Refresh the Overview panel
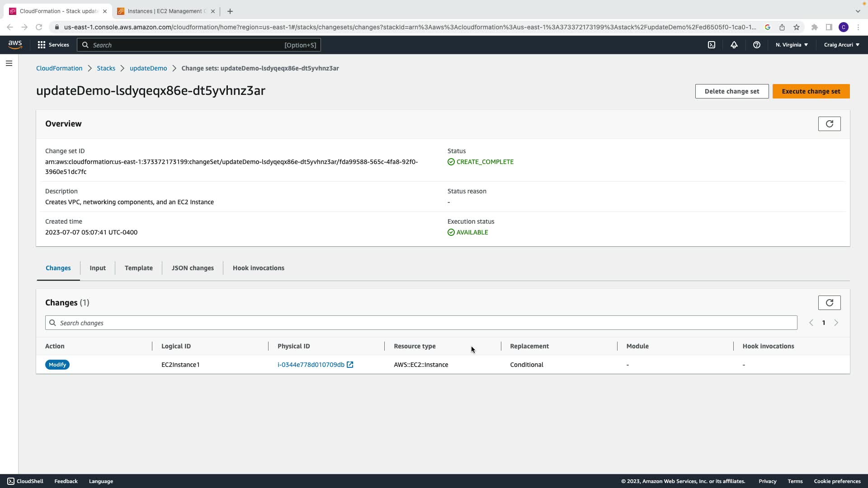The image size is (868, 488). pos(829,124)
